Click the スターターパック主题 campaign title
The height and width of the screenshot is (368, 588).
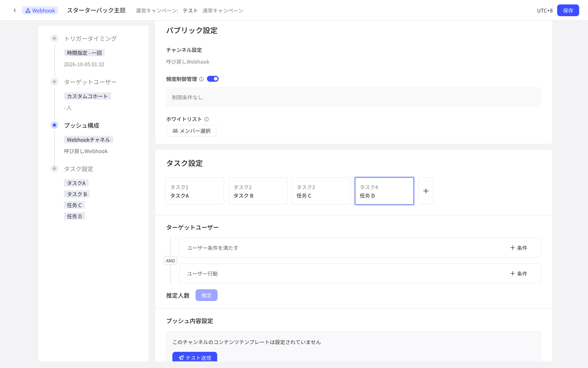pyautogui.click(x=96, y=10)
